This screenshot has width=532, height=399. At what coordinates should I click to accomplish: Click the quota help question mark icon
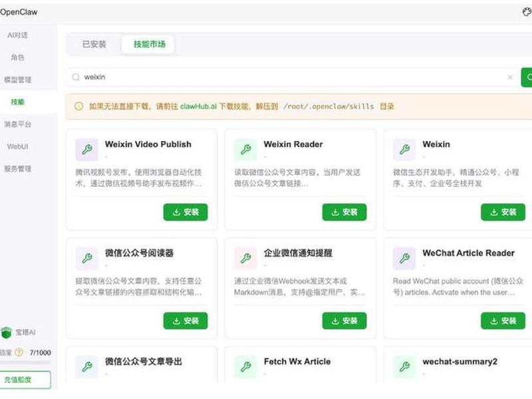pyautogui.click(x=19, y=352)
